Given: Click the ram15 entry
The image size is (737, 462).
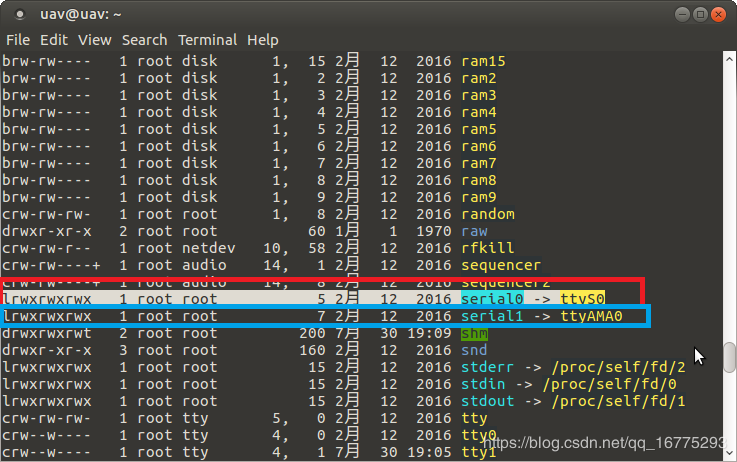Looking at the screenshot, I should [483, 61].
